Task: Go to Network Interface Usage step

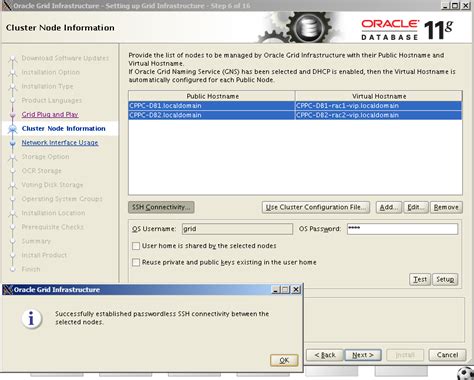Action: pyautogui.click(x=60, y=143)
